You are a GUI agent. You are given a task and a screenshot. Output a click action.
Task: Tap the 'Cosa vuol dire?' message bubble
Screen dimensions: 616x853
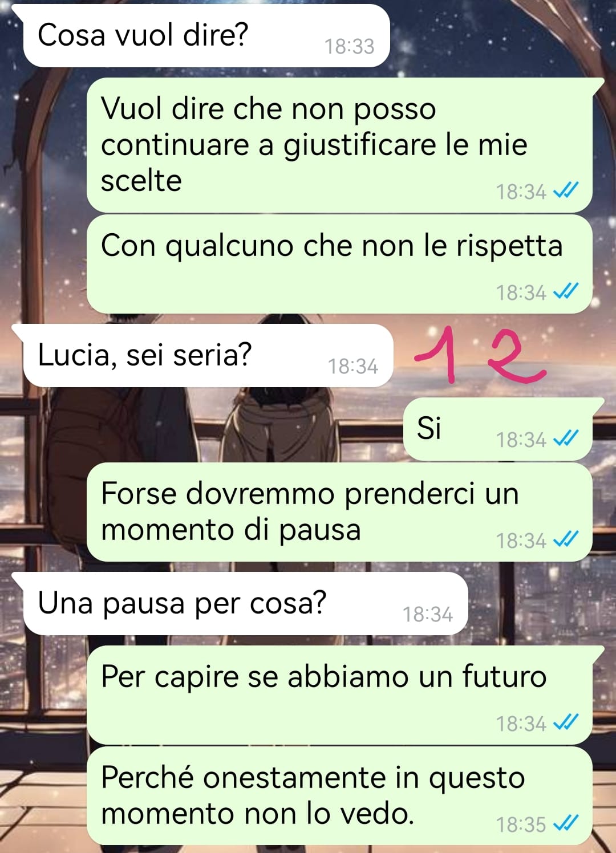point(206,35)
